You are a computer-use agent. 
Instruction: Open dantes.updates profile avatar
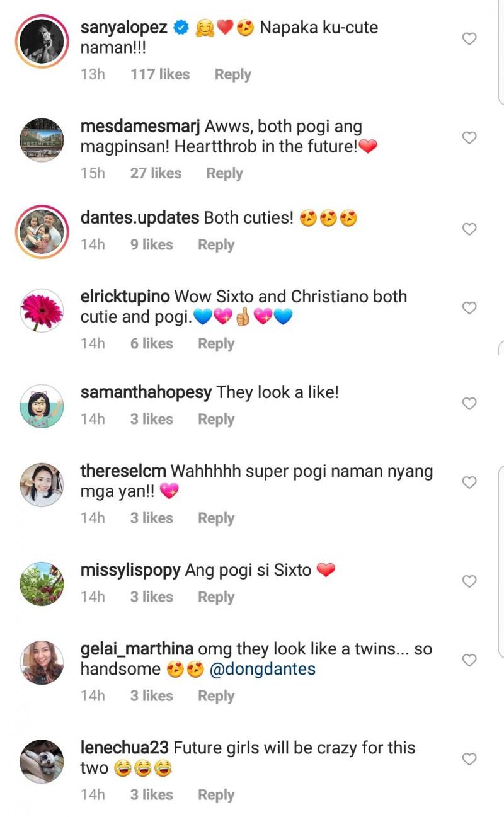pos(42,231)
